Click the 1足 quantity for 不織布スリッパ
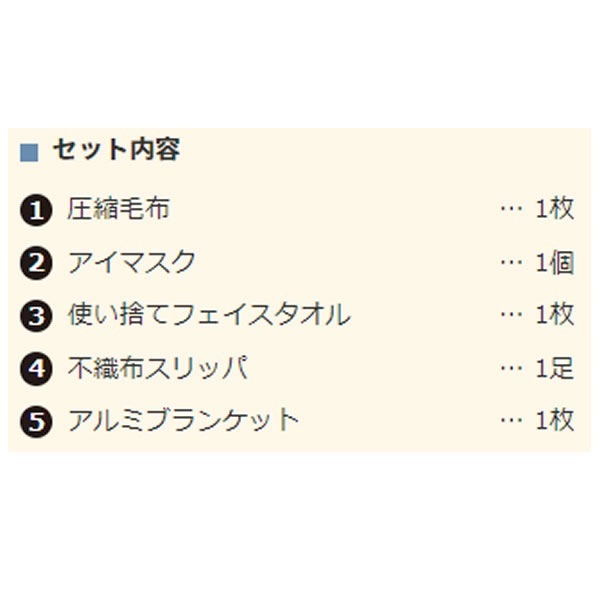 [555, 368]
